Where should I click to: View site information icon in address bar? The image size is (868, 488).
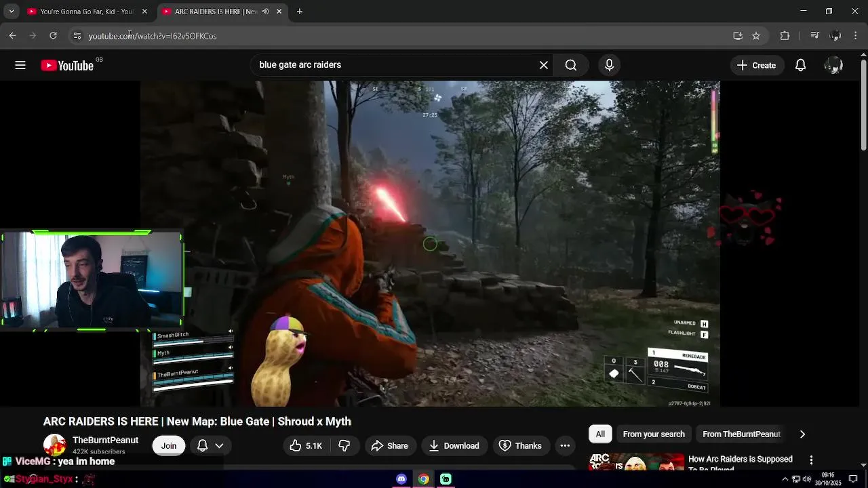pyautogui.click(x=77, y=36)
